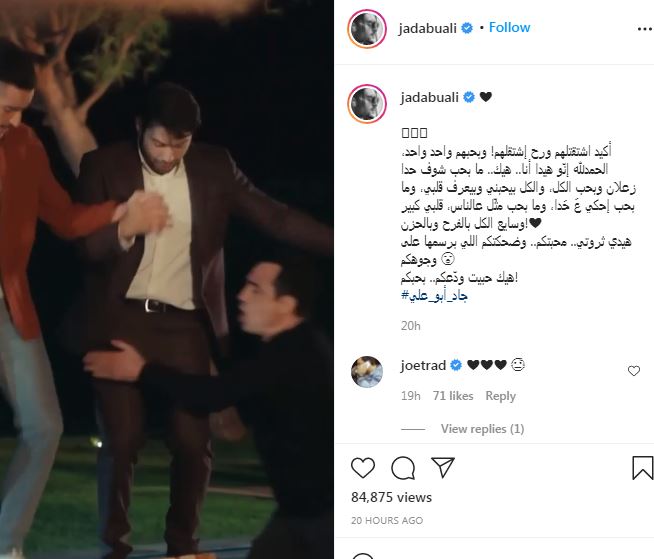Click the jadabuali username in caption

pos(429,98)
